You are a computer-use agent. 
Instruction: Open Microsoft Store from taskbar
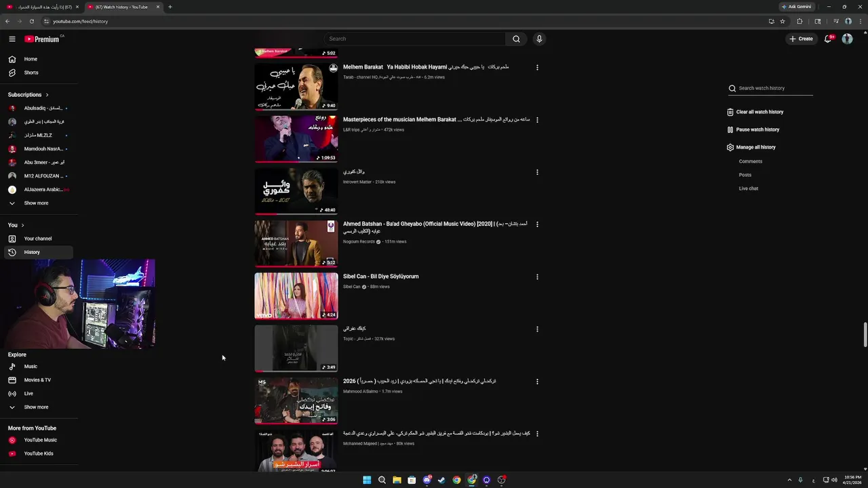tap(412, 480)
